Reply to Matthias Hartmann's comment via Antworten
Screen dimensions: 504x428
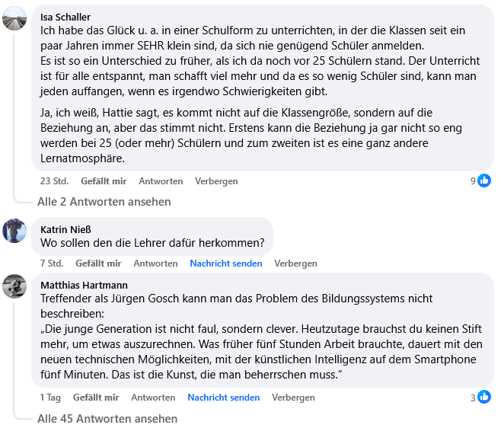(x=153, y=398)
